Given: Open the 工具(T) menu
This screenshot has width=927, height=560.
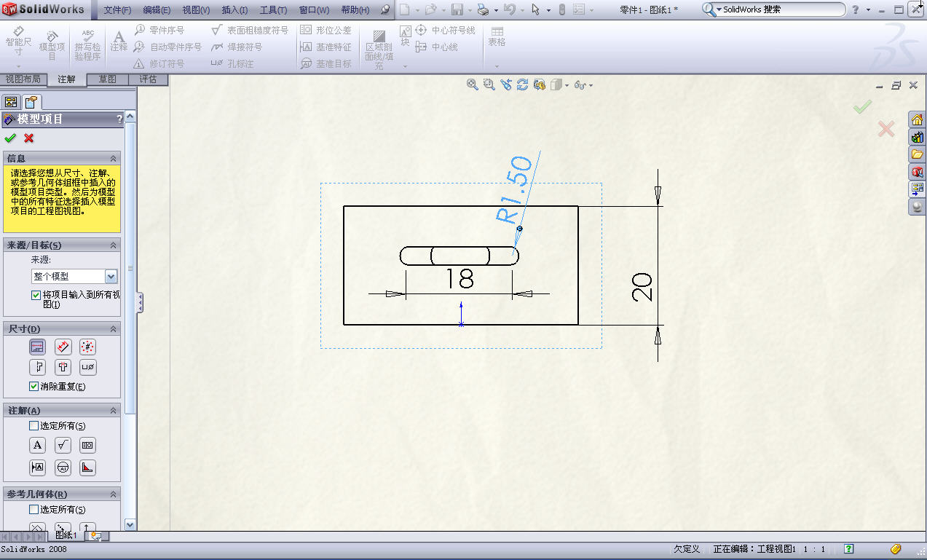Looking at the screenshot, I should click(273, 10).
